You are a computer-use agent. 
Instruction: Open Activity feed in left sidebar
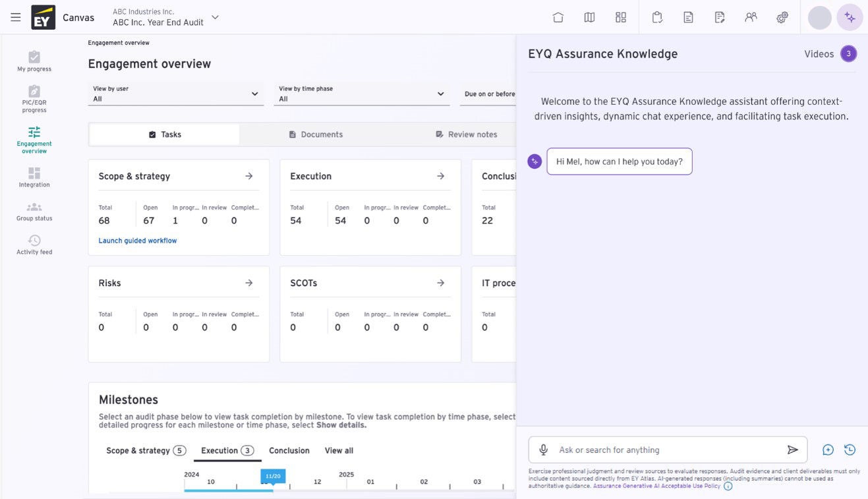[x=34, y=245]
